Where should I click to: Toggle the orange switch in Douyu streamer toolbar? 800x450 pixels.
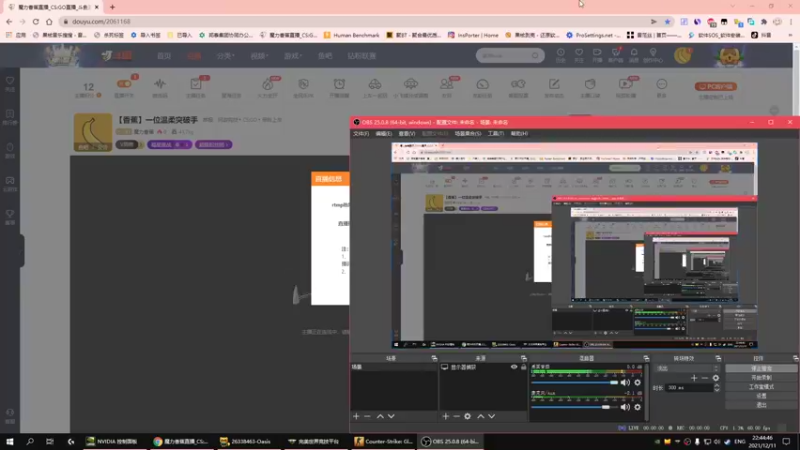click(124, 84)
